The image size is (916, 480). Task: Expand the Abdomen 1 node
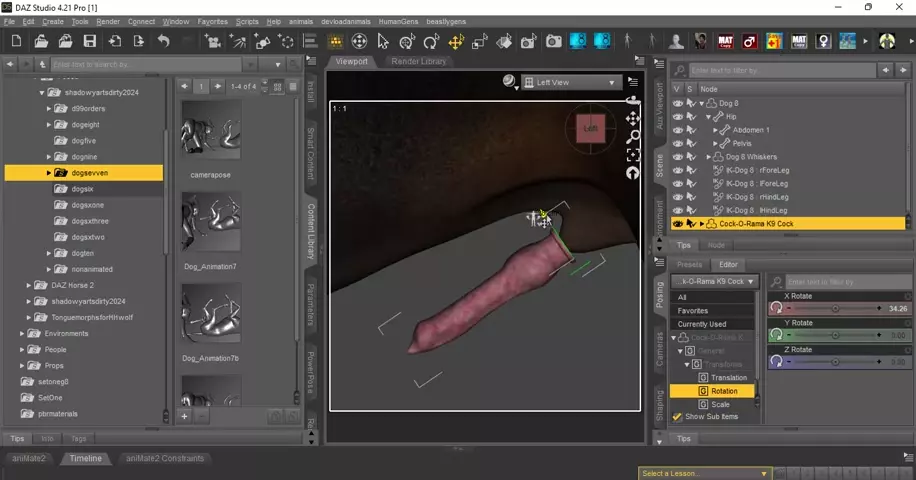716,130
